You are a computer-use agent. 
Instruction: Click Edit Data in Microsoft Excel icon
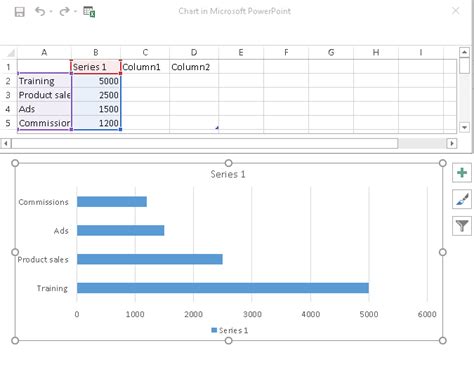tap(89, 12)
